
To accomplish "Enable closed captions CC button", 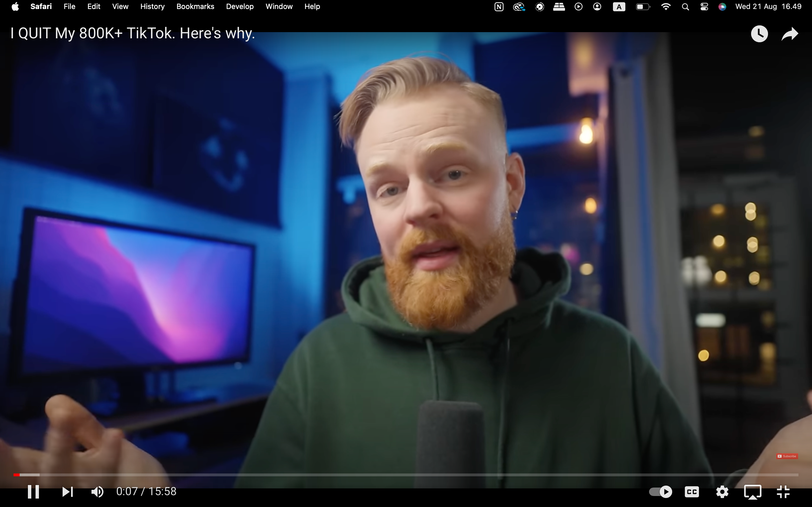I will pos(692,491).
